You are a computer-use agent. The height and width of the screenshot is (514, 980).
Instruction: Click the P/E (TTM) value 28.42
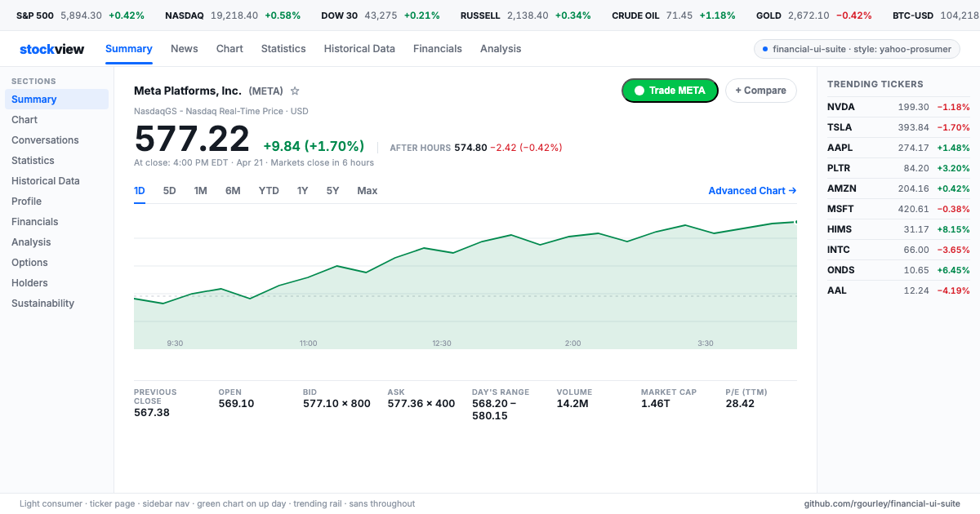pyautogui.click(x=740, y=404)
